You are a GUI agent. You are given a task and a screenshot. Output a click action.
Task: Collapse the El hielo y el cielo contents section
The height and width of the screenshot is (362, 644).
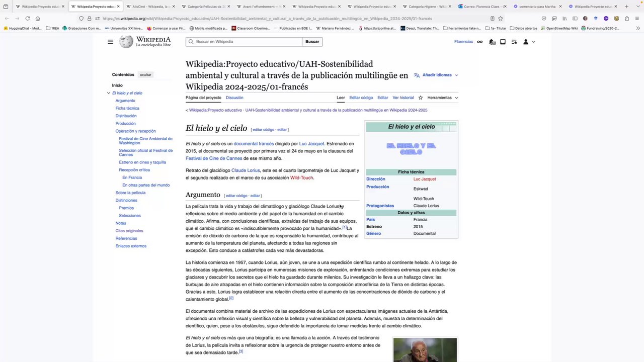coord(109,93)
